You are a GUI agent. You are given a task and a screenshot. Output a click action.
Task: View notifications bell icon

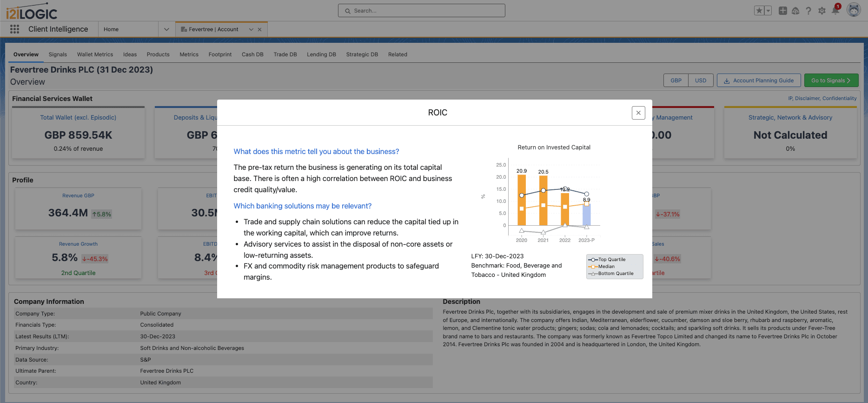click(835, 10)
